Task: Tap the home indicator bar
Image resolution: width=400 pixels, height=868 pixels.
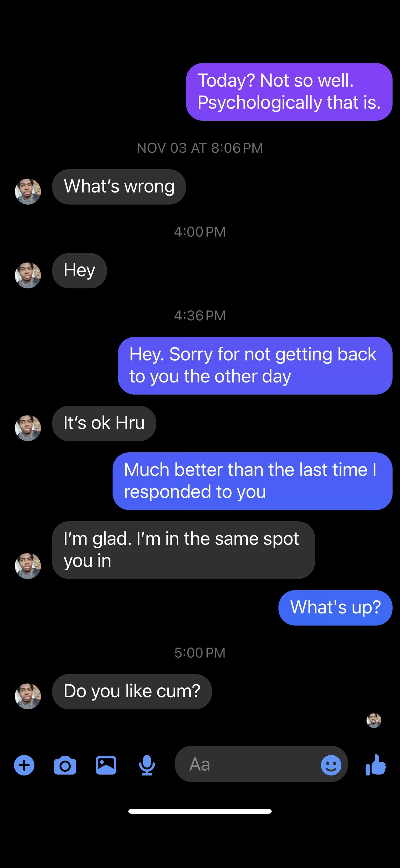Action: tap(200, 811)
